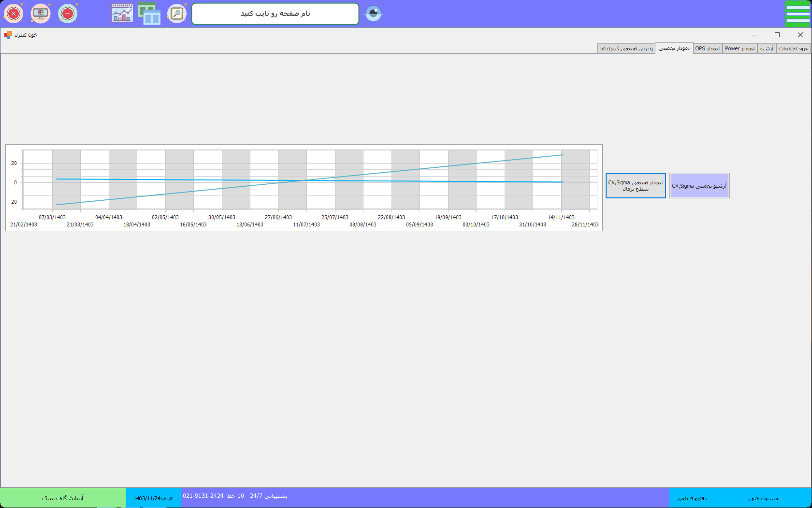
Task: Click the date field in status bar
Action: coord(153,498)
